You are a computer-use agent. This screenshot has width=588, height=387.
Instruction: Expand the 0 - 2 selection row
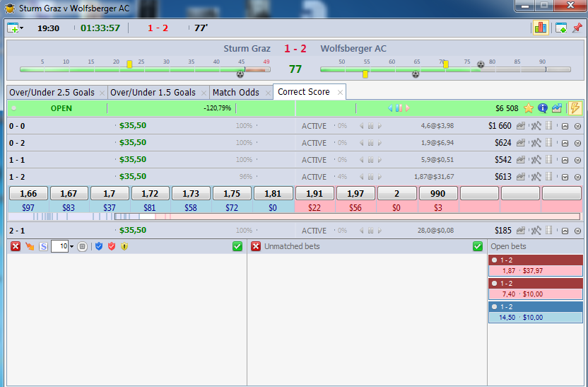point(565,144)
